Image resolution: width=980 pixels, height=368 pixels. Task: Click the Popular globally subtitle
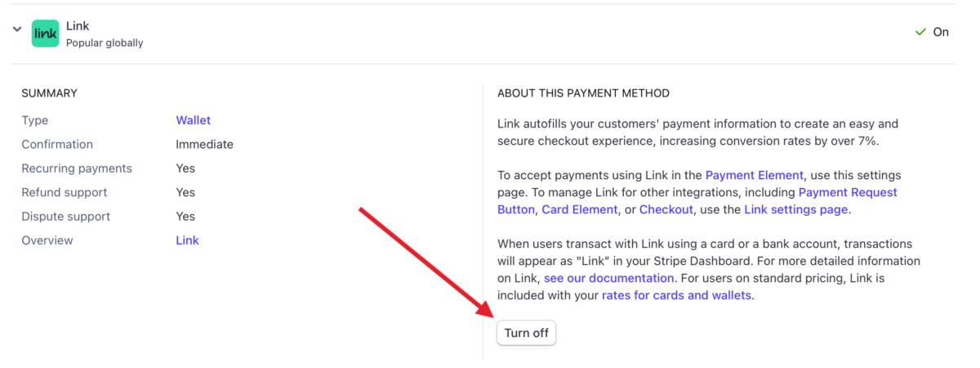pyautogui.click(x=105, y=43)
